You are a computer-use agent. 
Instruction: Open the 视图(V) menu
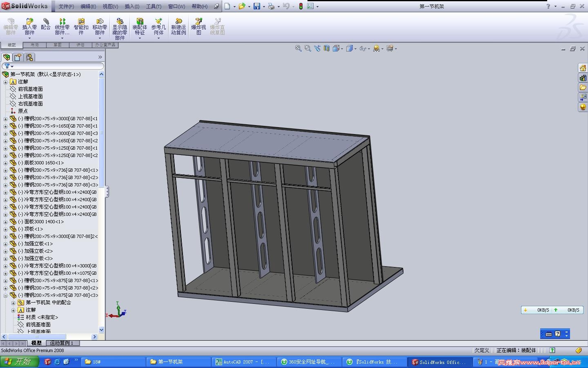point(110,6)
